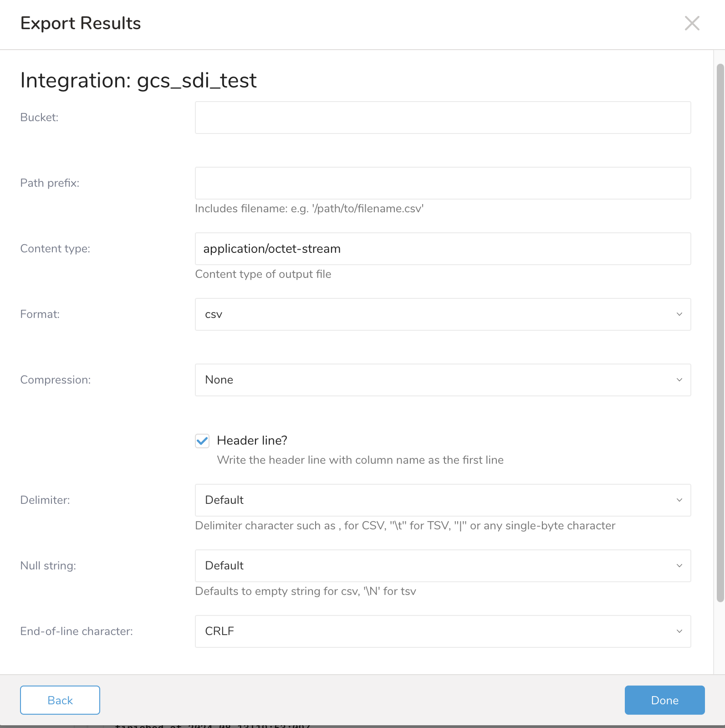The image size is (725, 728).
Task: Focus the Bucket input field
Action: pos(443,118)
